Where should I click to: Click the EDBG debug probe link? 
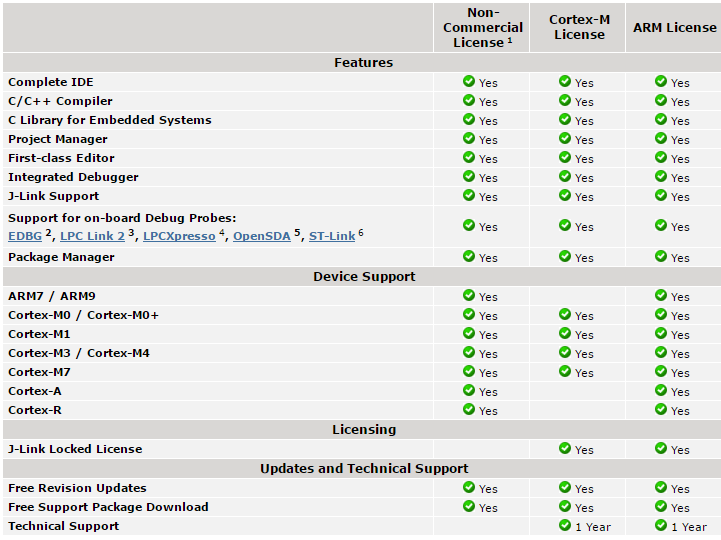(25, 237)
